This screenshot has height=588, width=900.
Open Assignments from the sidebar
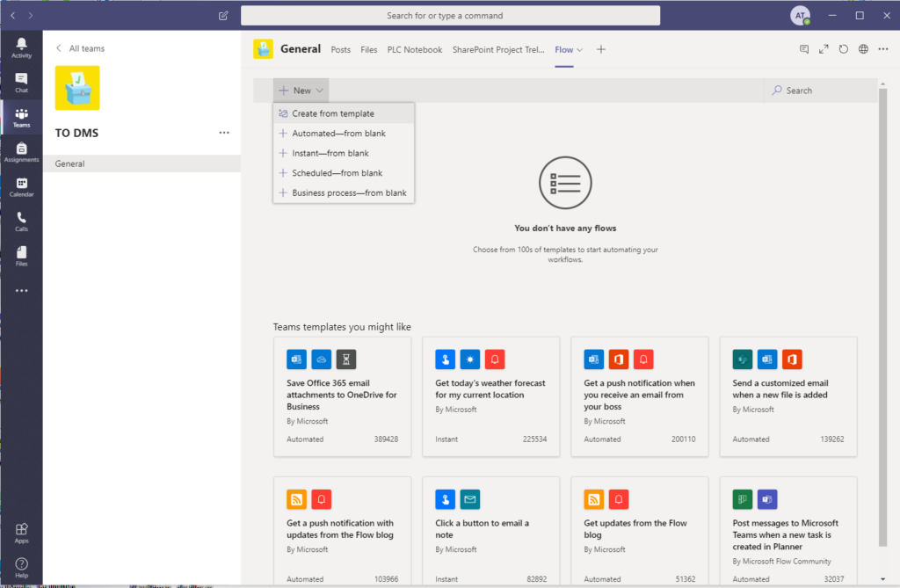[21, 149]
